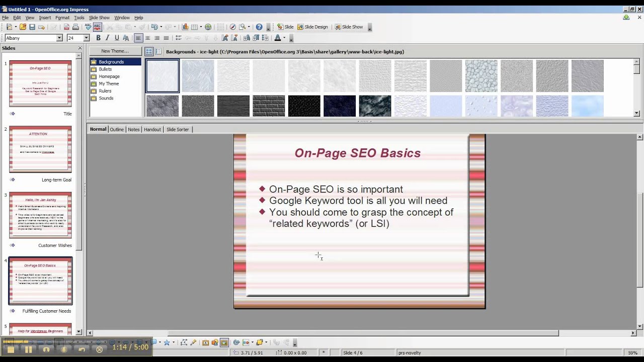Toggle Bullets on/off icon
Viewport: 644px width, 362px height.
178,38
